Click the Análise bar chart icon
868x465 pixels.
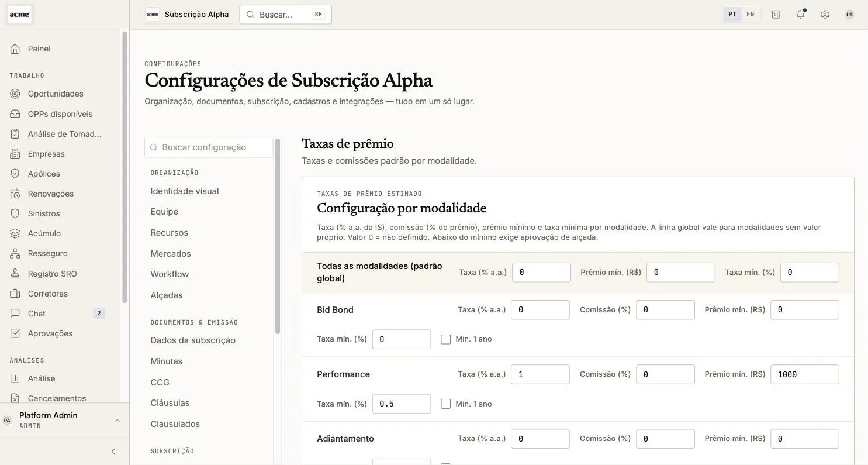coord(16,378)
